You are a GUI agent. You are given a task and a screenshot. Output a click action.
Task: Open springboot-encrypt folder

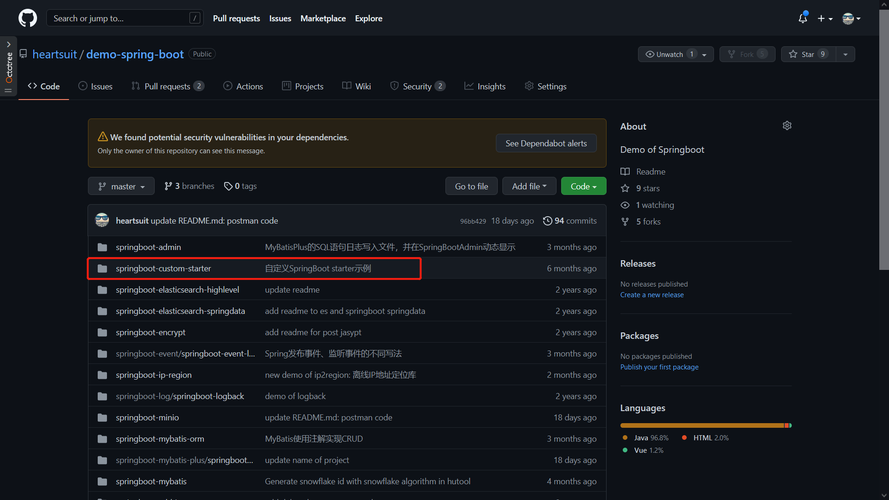click(150, 332)
